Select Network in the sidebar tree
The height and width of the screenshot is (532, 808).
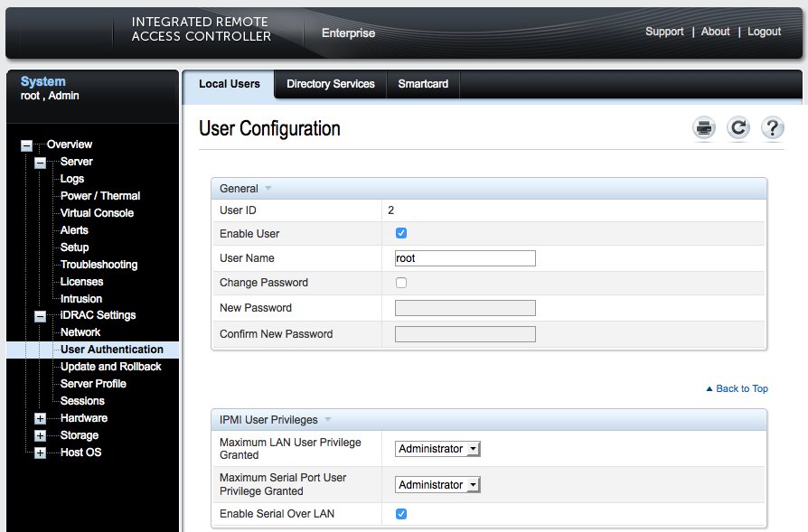pyautogui.click(x=80, y=331)
